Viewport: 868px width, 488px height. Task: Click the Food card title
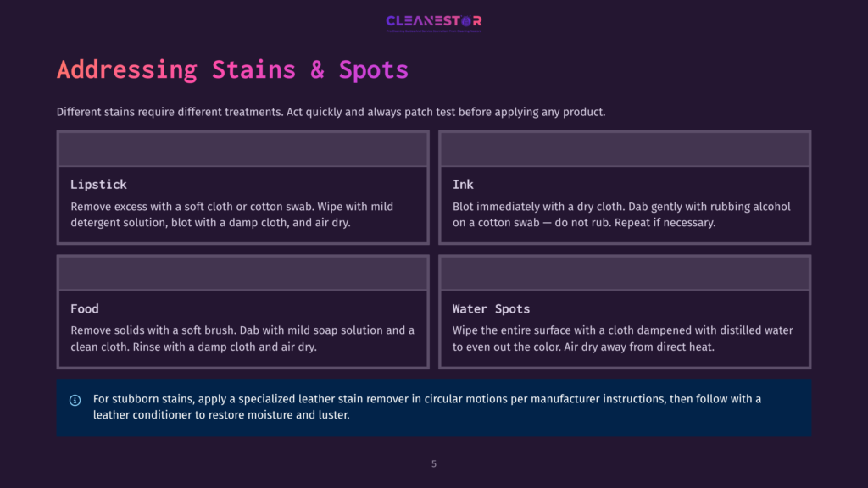[85, 308]
